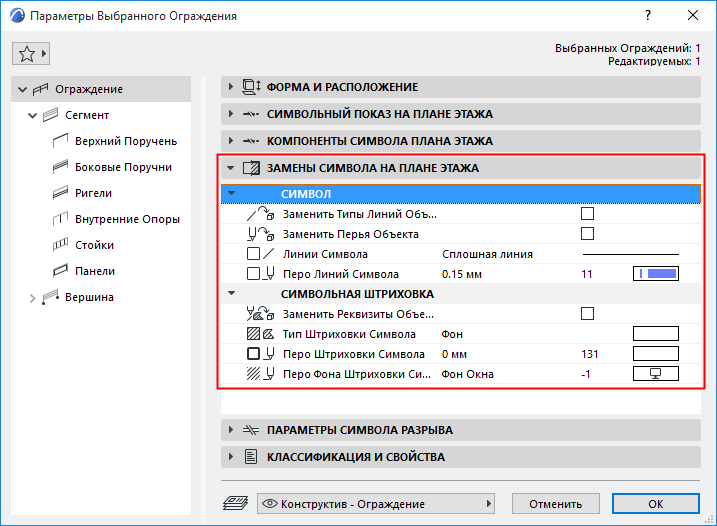Click the Верхний Поручень icon

coord(60,141)
